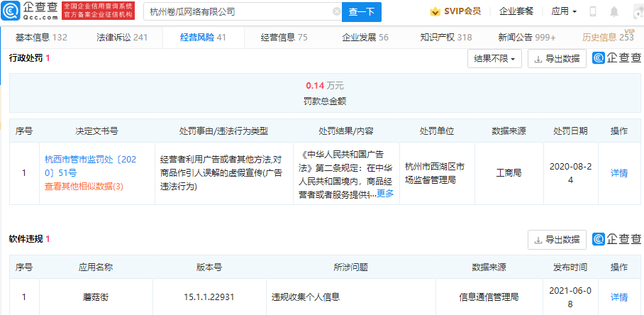
Task: Open 详情 for the 蘑菇街 violation row
Action: (619, 297)
